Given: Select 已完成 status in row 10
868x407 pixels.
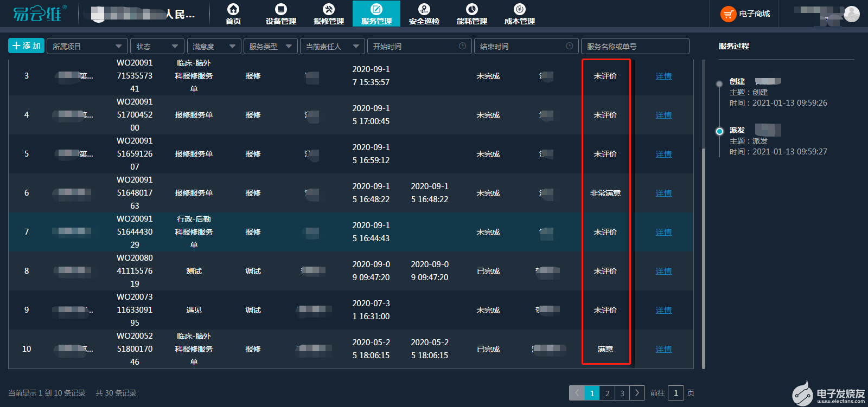Looking at the screenshot, I should tap(488, 349).
